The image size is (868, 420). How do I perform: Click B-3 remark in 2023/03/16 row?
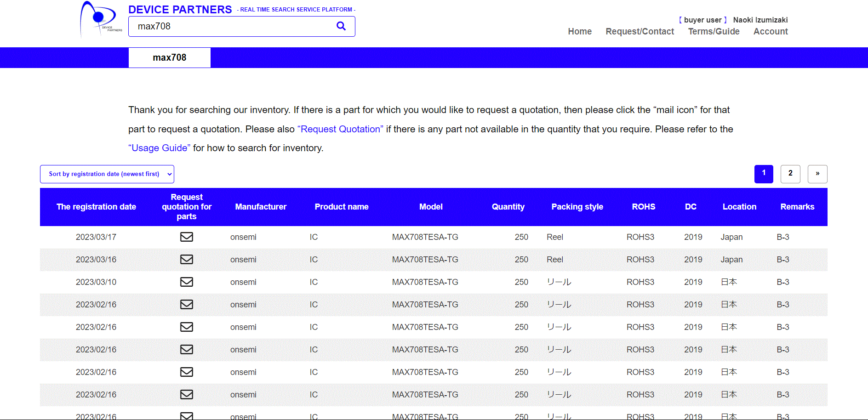pos(783,260)
